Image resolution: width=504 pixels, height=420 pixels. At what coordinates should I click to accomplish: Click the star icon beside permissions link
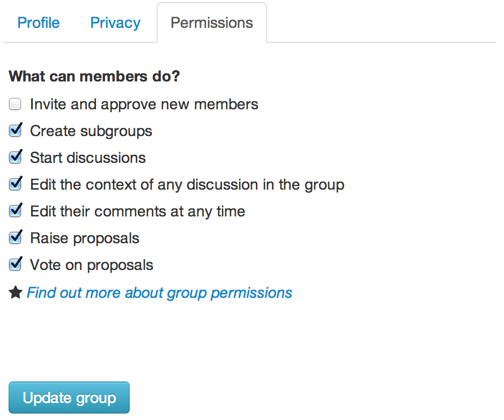[x=16, y=292]
